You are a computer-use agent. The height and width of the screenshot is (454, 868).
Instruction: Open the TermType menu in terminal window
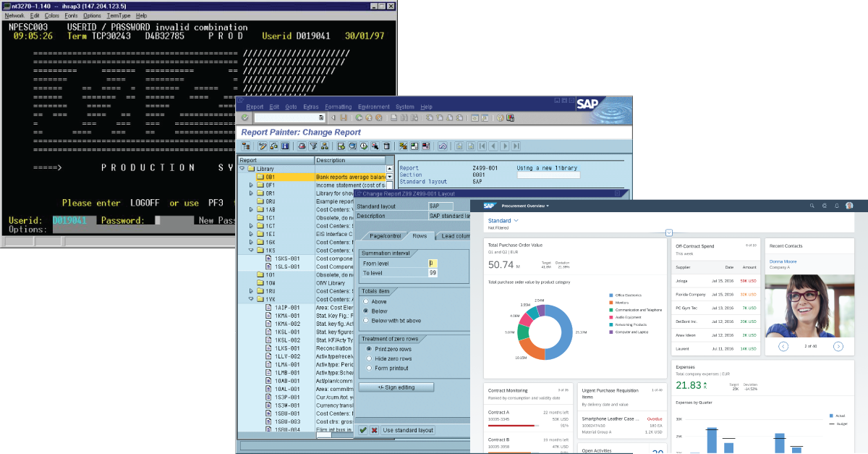(119, 15)
